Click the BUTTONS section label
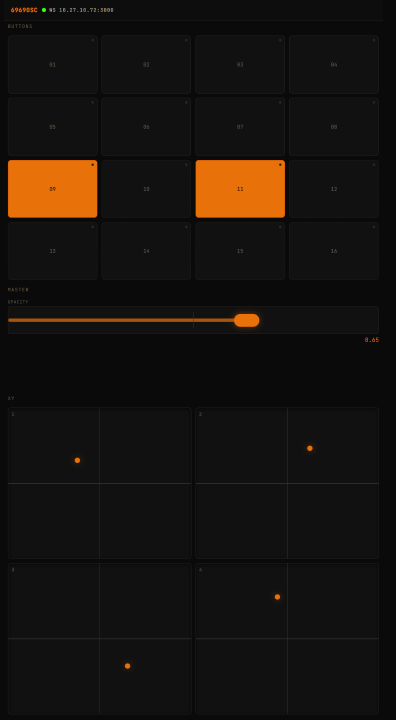The image size is (396, 720). [20, 26]
